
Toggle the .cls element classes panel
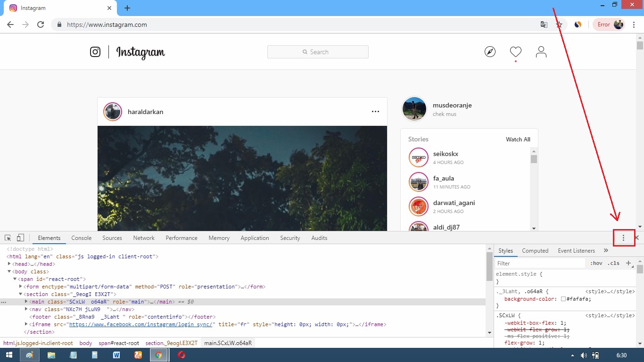tap(613, 263)
